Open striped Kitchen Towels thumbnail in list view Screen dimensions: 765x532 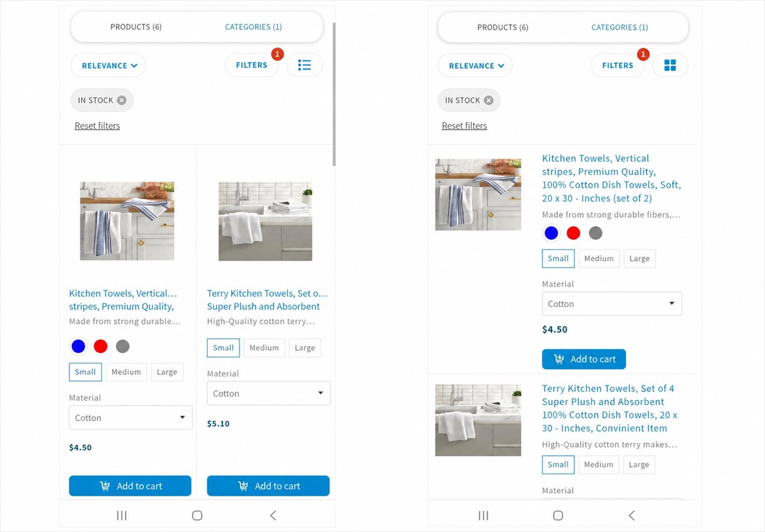[478, 194]
